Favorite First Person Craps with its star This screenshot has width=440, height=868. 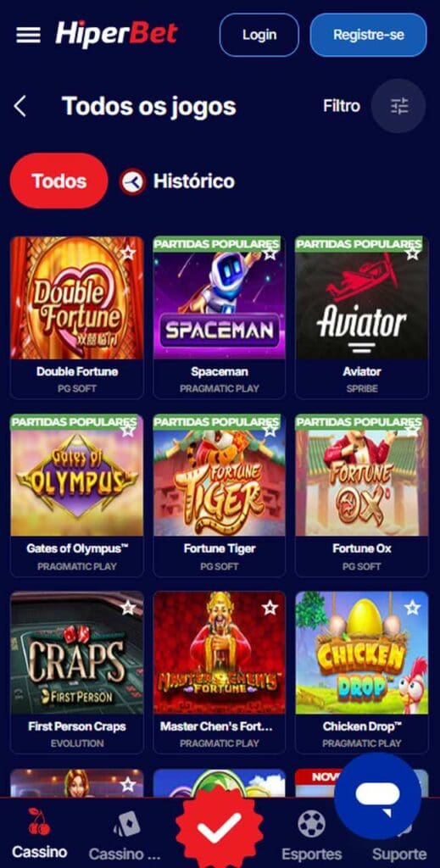point(128,607)
